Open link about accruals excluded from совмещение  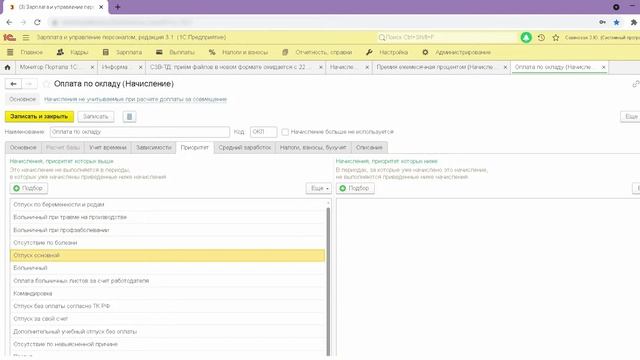[135, 99]
